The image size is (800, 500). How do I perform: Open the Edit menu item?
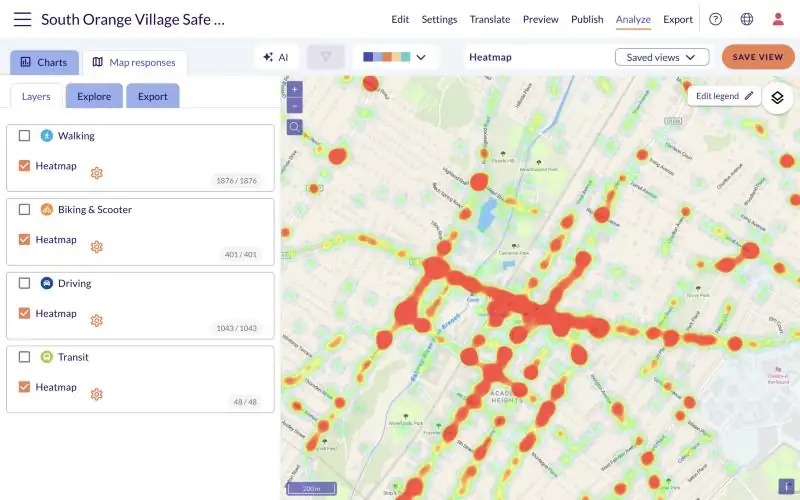pos(400,19)
